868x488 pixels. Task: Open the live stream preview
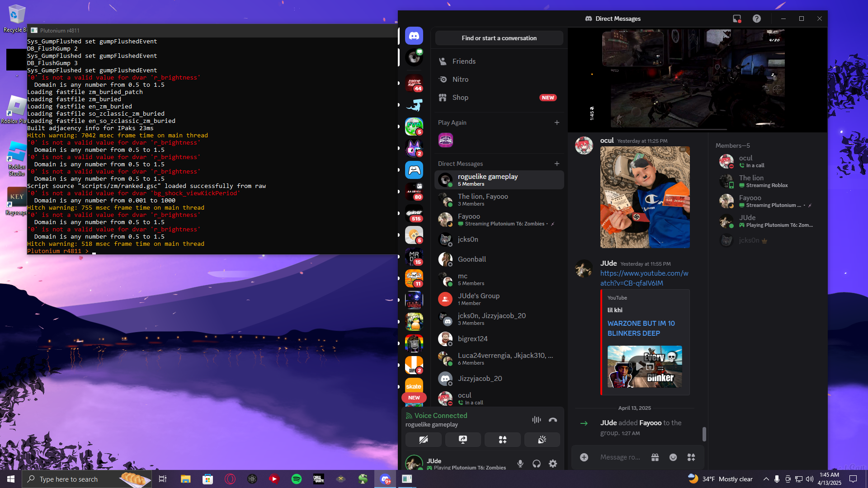[x=697, y=80]
